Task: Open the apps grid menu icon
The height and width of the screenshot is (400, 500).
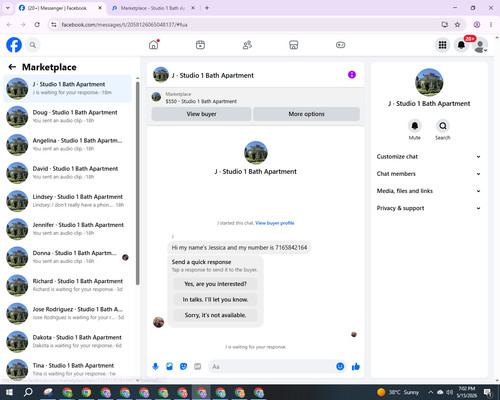Action: click(442, 45)
